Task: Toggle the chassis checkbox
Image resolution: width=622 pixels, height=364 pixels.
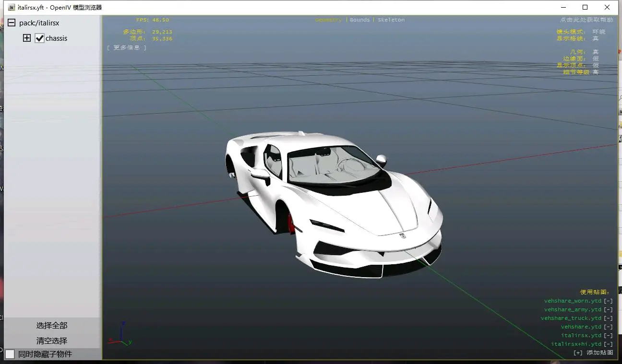Action: point(40,38)
